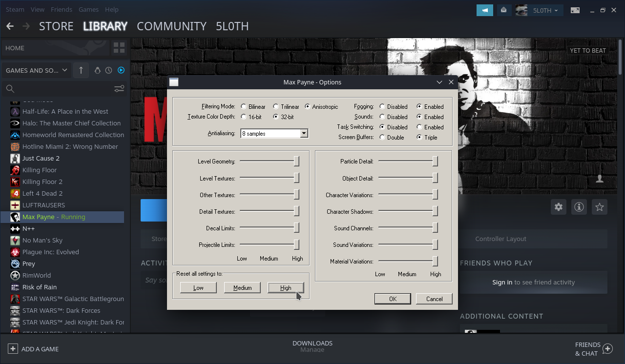625x364 pixels.
Task: Reset all settings to High
Action: pos(286,288)
